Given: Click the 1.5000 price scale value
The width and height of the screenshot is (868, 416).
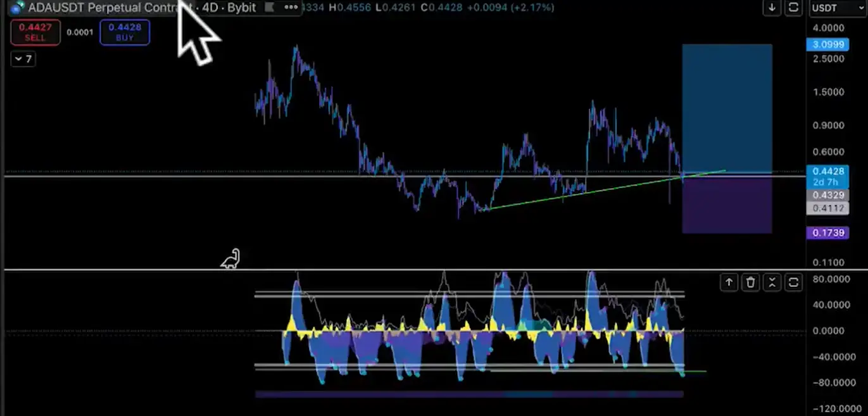Looking at the screenshot, I should coord(828,92).
